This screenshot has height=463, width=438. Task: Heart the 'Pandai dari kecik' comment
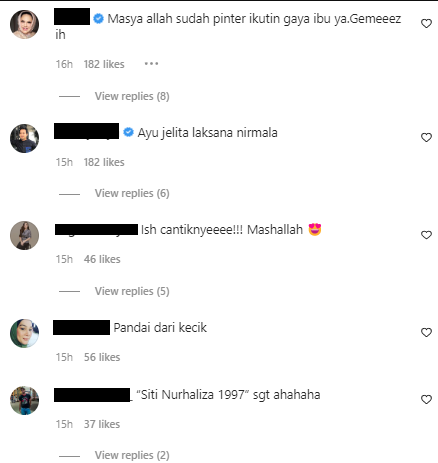click(426, 332)
